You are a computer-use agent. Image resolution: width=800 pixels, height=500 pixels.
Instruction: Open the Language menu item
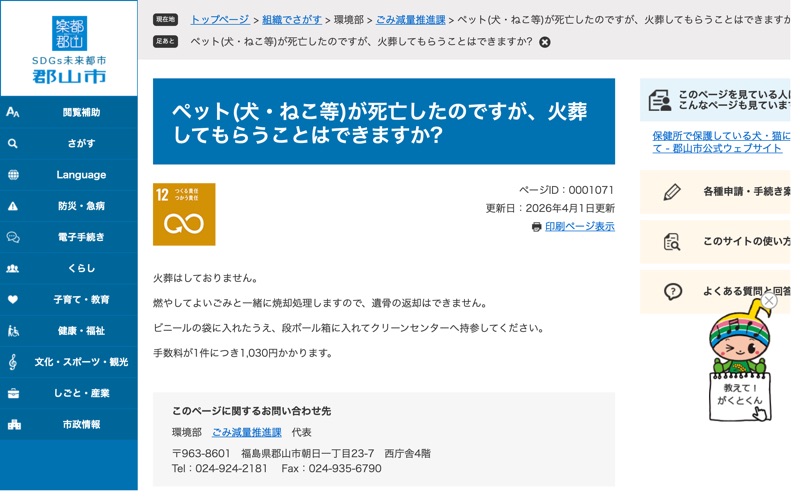(69, 175)
